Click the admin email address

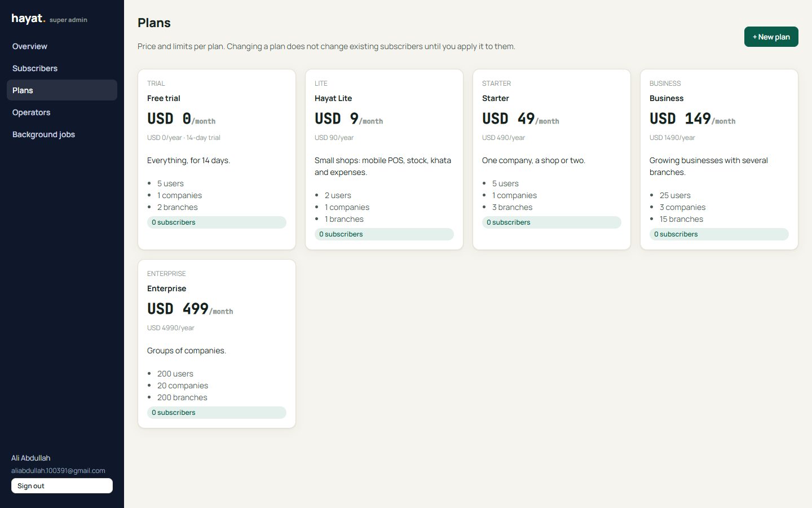point(58,471)
